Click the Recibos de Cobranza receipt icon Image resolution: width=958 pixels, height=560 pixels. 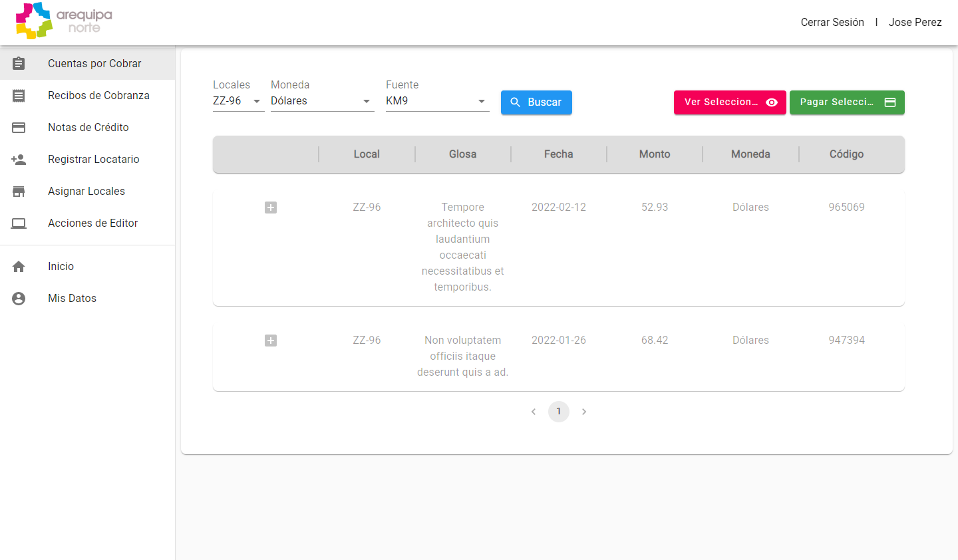click(x=19, y=96)
